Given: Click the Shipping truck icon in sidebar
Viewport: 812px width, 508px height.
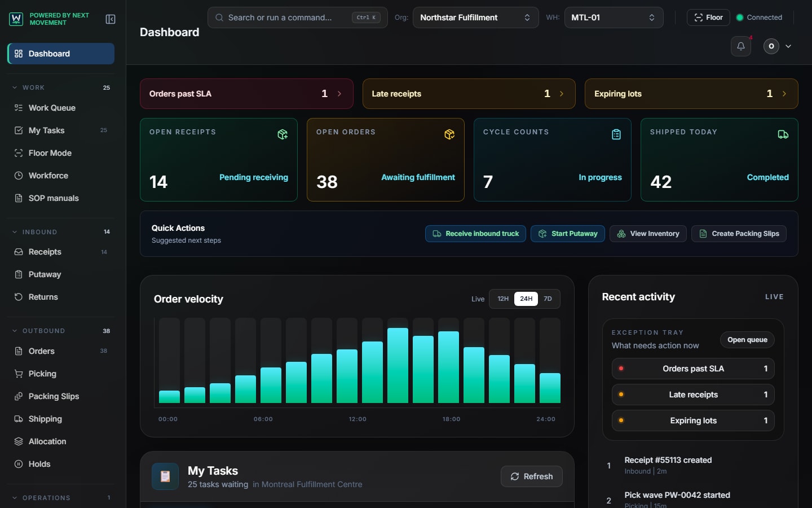Looking at the screenshot, I should click(x=19, y=419).
